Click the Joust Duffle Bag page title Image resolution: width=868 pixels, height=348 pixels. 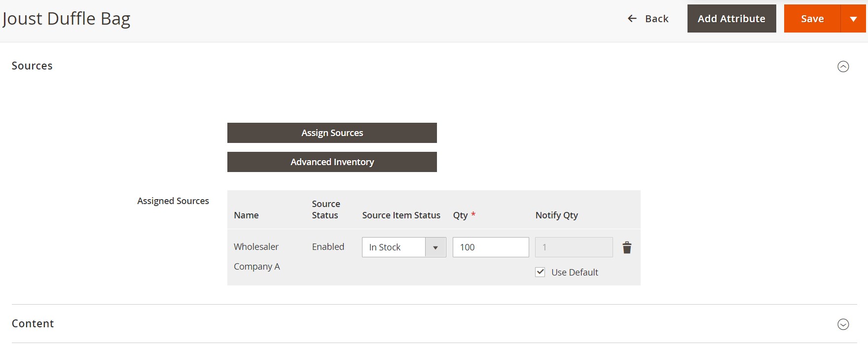click(66, 19)
